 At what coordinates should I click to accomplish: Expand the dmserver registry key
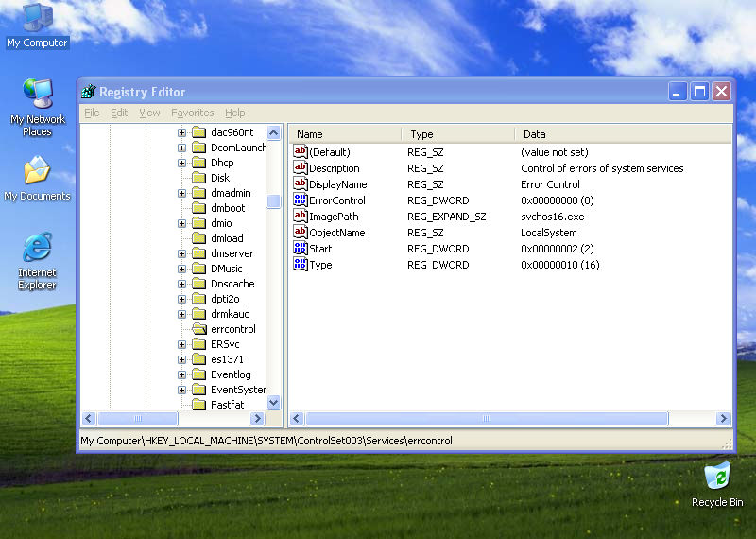[x=182, y=253]
